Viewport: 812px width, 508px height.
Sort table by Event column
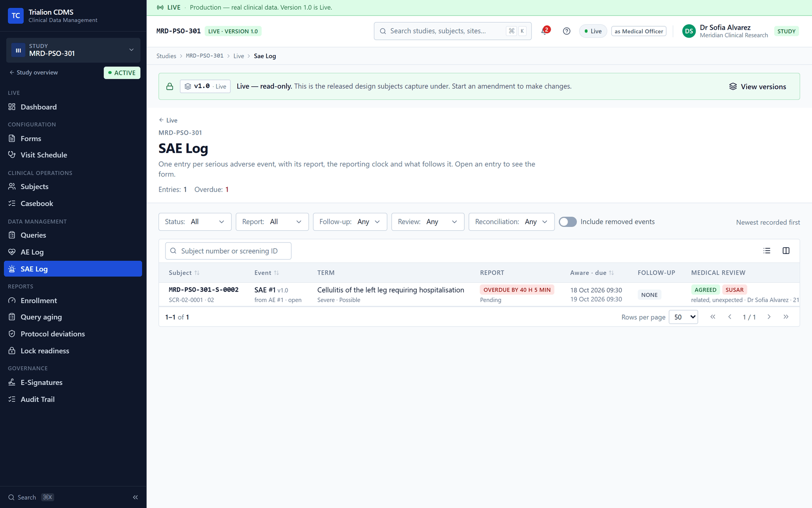tap(267, 273)
